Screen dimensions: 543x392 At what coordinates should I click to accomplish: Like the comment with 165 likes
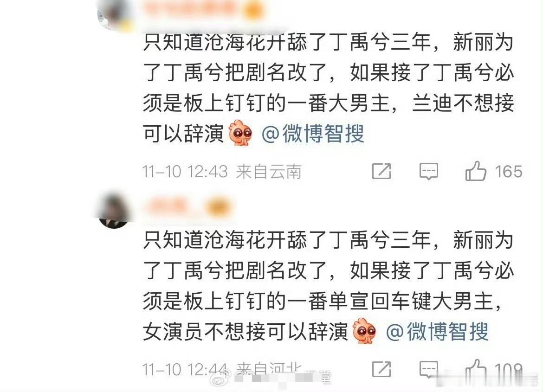click(475, 171)
